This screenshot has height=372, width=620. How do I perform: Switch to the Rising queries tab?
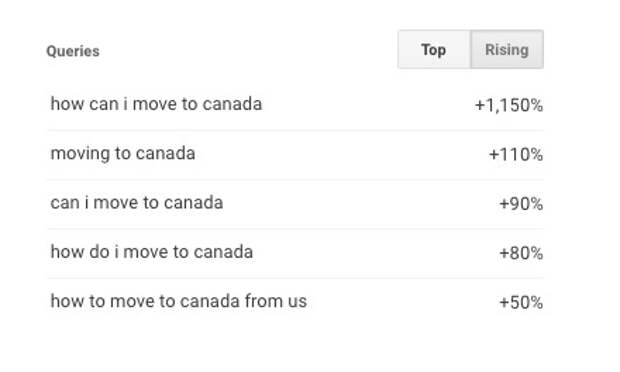point(507,49)
